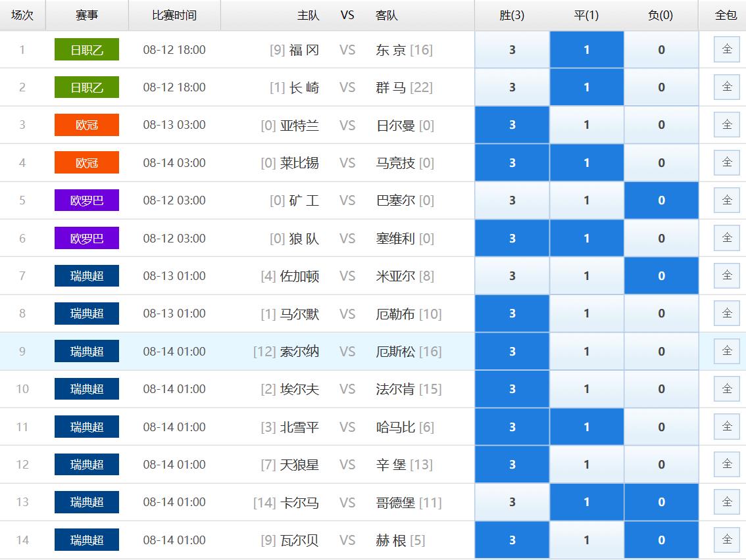Click 全 button for 狼队 vs 塞维利
The image size is (746, 560).
point(726,238)
